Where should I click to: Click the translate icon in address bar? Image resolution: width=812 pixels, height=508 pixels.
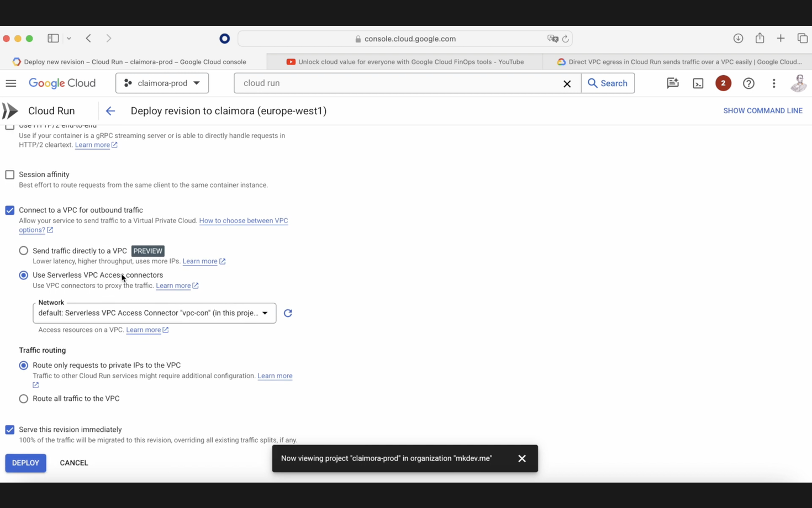click(x=552, y=39)
